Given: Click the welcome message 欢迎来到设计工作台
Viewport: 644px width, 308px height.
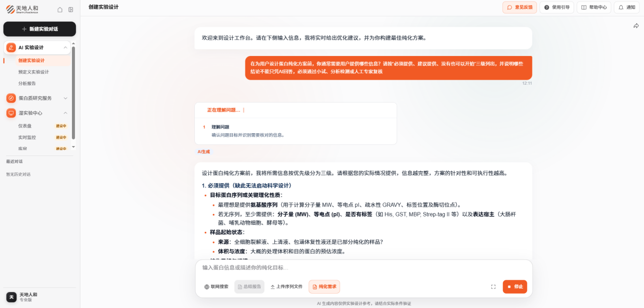Looking at the screenshot, I should pos(363,38).
